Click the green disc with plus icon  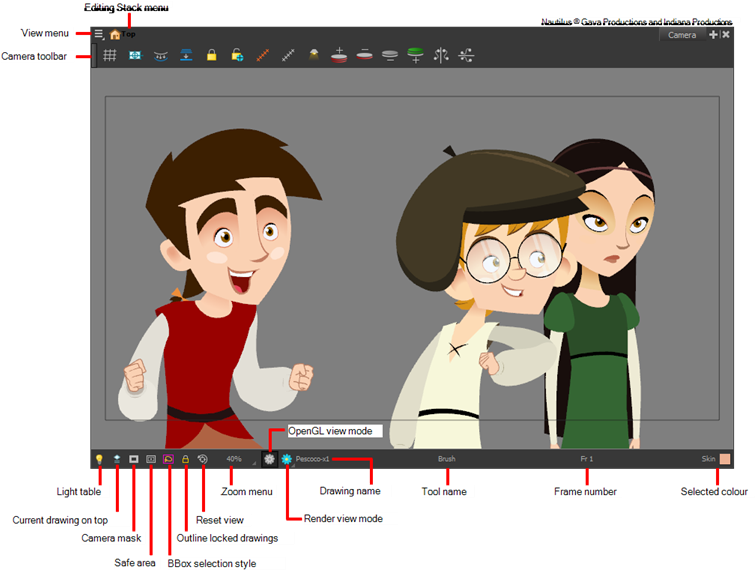[x=415, y=56]
